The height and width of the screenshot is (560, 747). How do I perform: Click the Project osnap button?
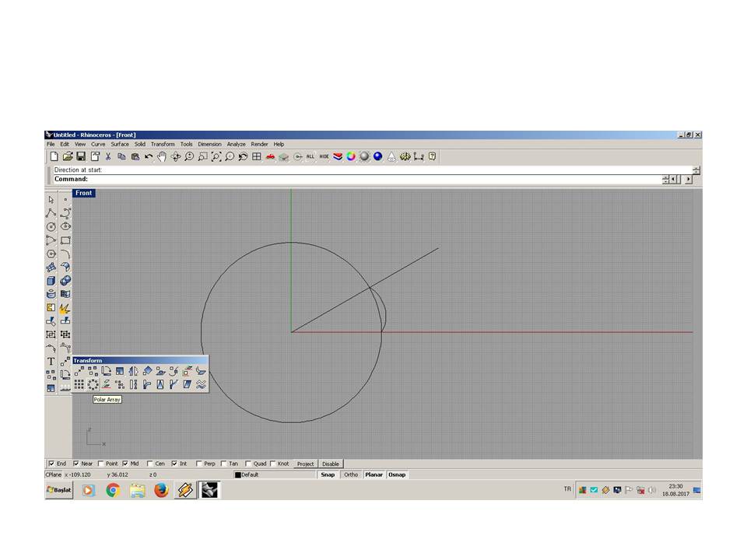305,464
